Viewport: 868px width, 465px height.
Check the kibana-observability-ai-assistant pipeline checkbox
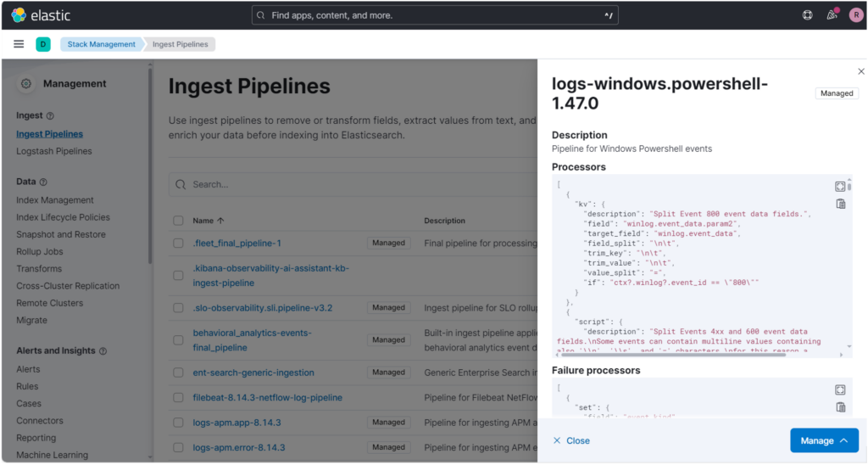pyautogui.click(x=178, y=276)
